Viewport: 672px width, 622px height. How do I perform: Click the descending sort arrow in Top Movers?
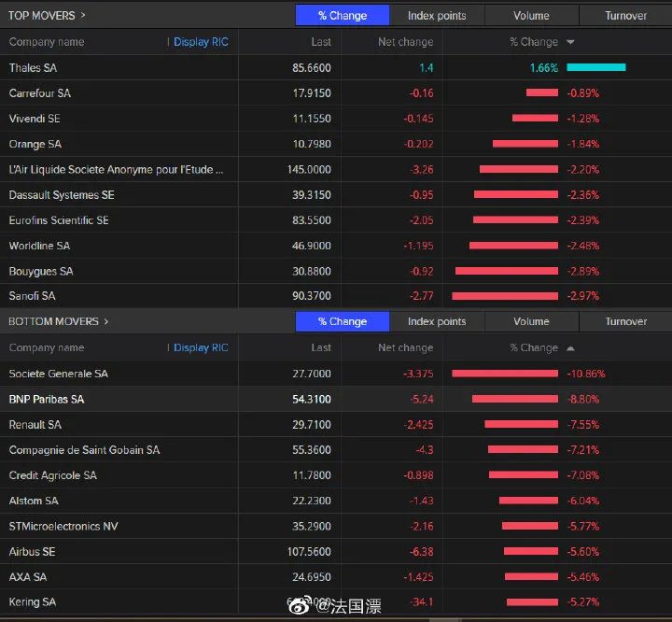click(x=570, y=42)
